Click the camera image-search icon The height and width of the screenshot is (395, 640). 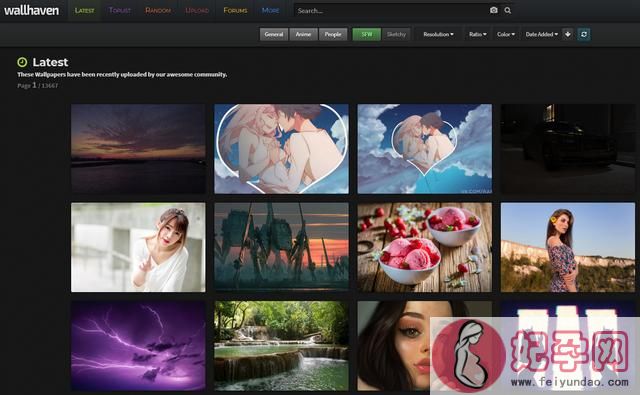[494, 10]
